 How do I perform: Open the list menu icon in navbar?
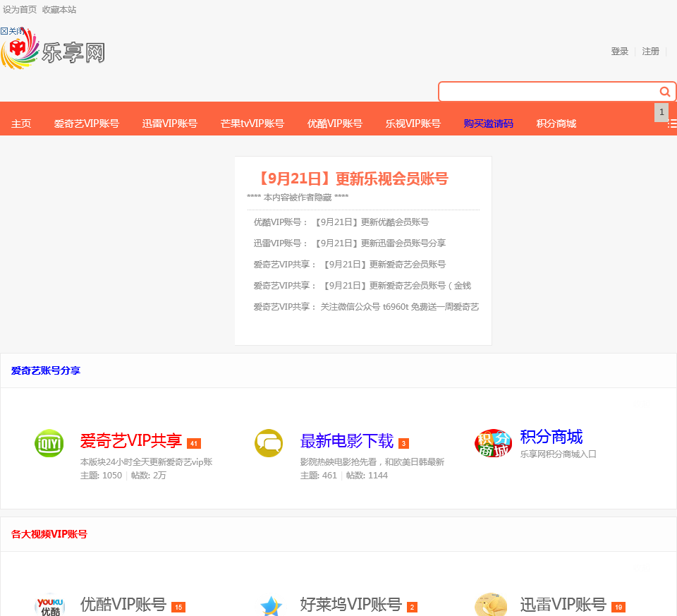coord(672,124)
